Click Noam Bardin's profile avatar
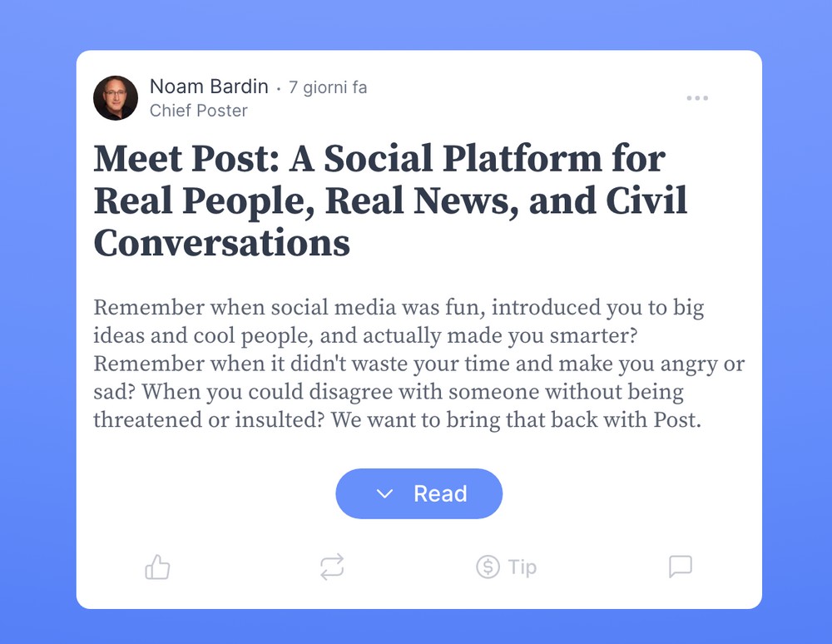 [116, 98]
